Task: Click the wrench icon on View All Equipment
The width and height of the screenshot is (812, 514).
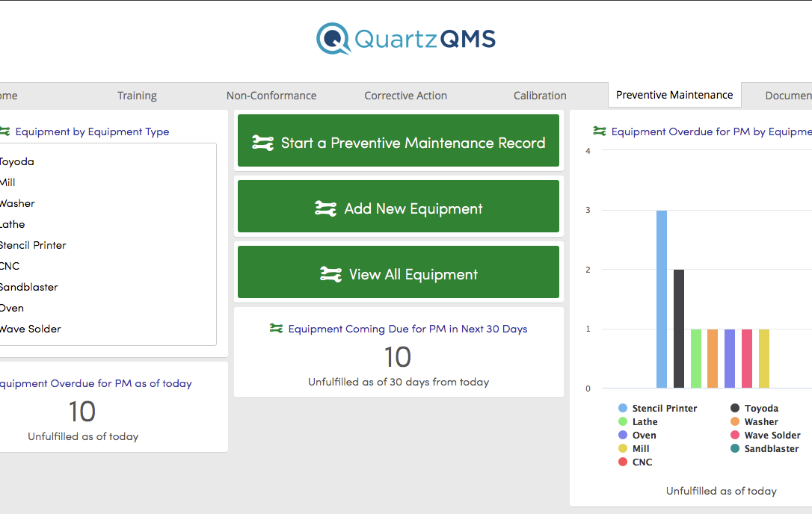Action: coord(331,274)
